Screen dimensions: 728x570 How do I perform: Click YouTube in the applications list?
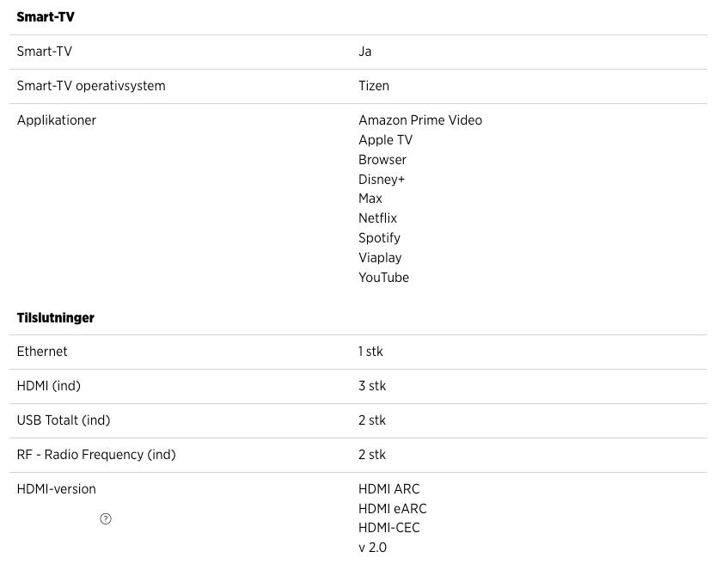click(383, 278)
